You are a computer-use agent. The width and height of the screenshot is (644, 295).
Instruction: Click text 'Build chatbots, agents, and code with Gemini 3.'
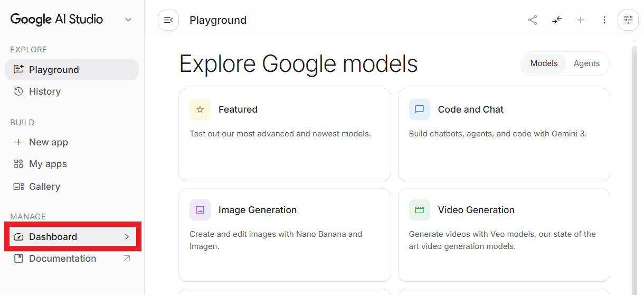click(x=498, y=134)
